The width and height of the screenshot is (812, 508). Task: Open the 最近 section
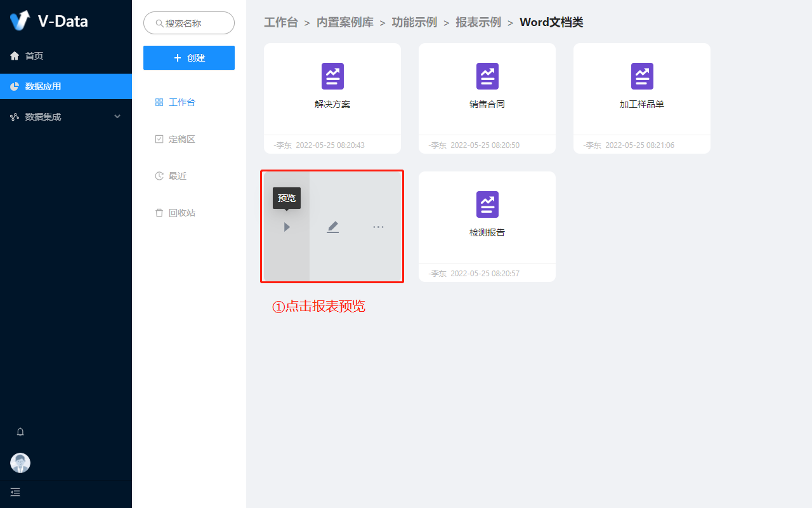[x=177, y=176]
